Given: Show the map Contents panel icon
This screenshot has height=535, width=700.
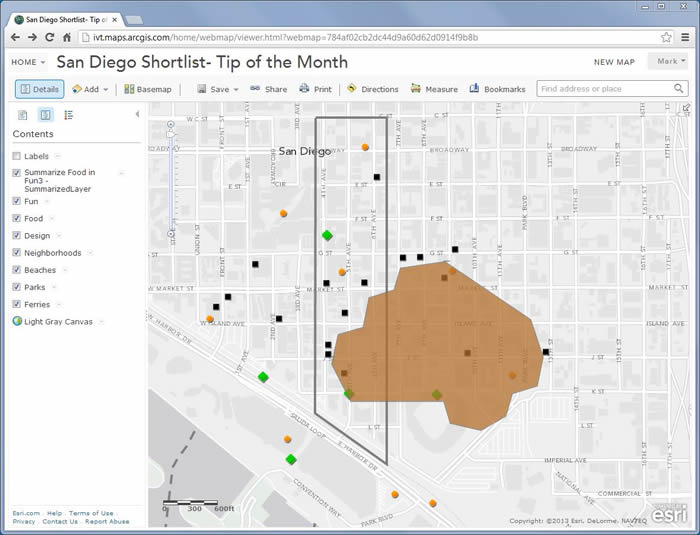Looking at the screenshot, I should tap(46, 115).
